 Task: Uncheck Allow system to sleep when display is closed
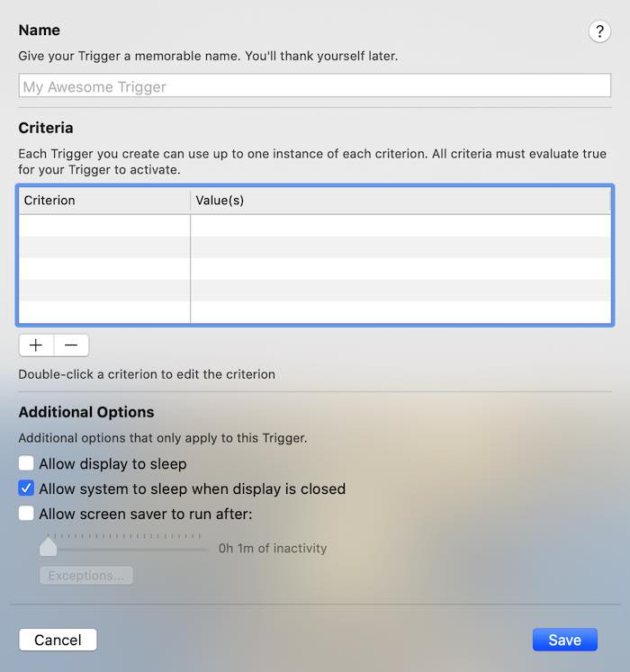27,489
